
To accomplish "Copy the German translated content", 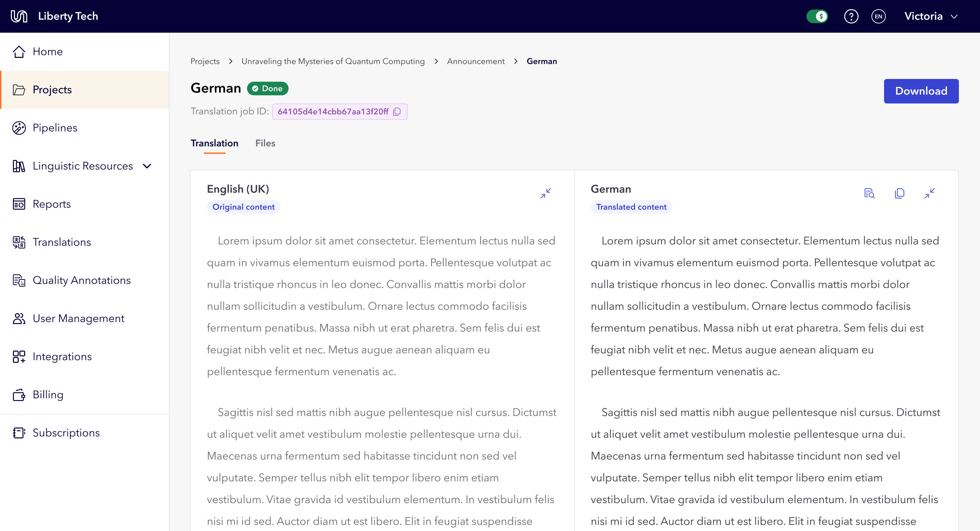I will pyautogui.click(x=899, y=193).
